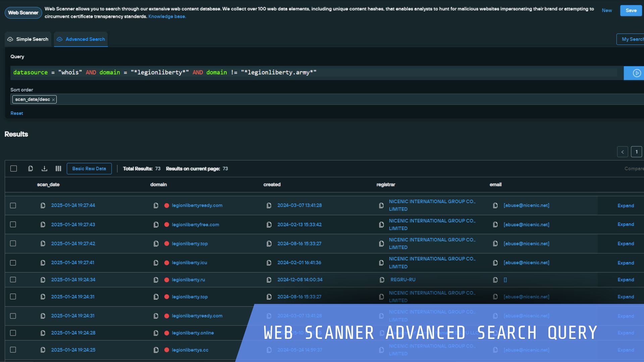The height and width of the screenshot is (362, 644).
Task: Copy scan date 2025-01-24 19:24:34
Action: pyautogui.click(x=43, y=280)
